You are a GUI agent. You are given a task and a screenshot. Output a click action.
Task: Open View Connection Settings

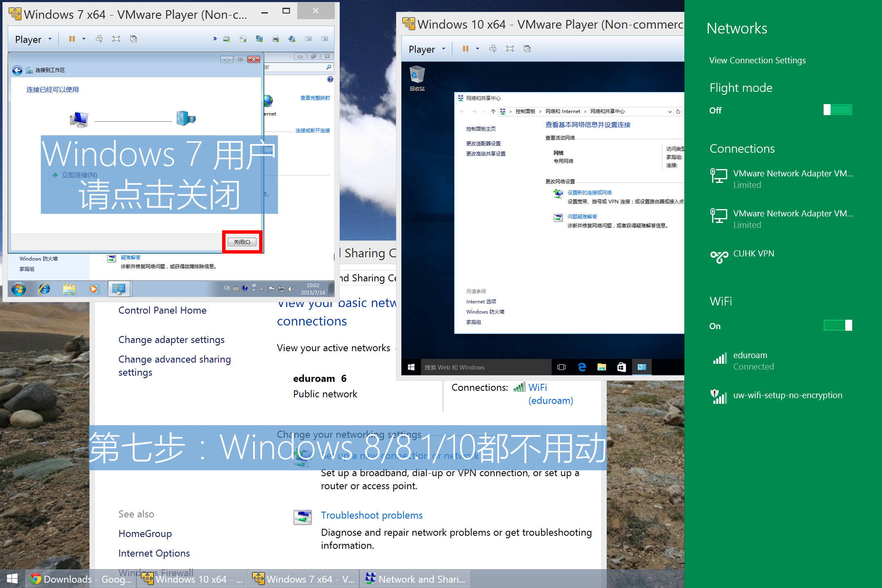point(757,60)
